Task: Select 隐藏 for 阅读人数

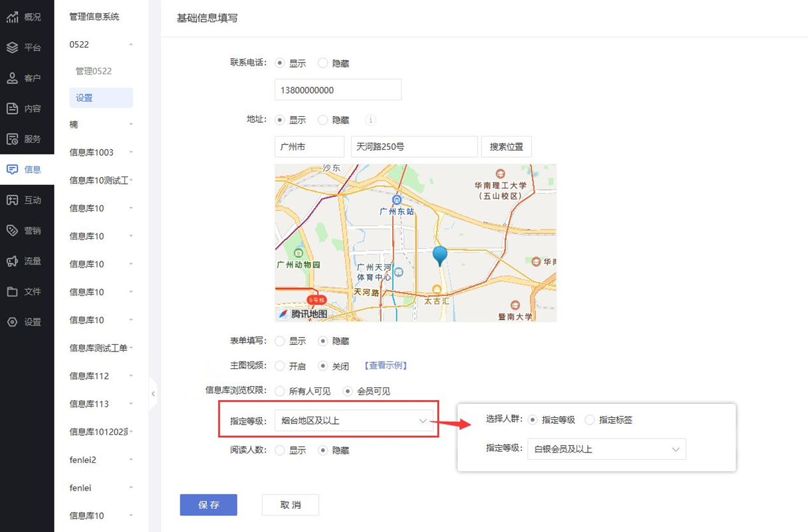Action: tap(323, 450)
